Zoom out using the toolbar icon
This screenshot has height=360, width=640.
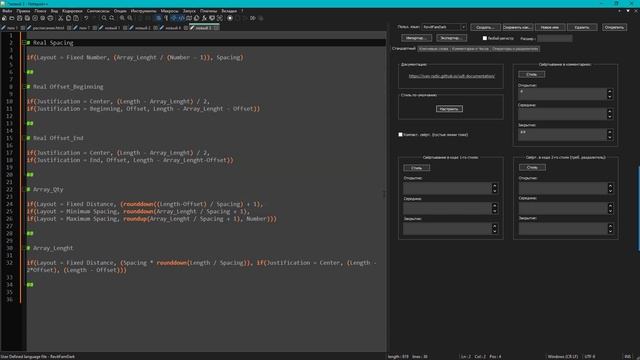click(x=129, y=18)
